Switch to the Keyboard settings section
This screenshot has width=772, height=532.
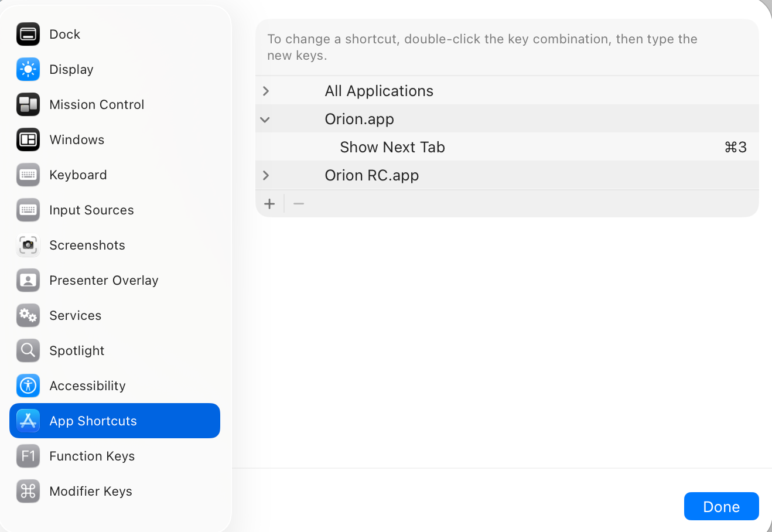pos(78,175)
